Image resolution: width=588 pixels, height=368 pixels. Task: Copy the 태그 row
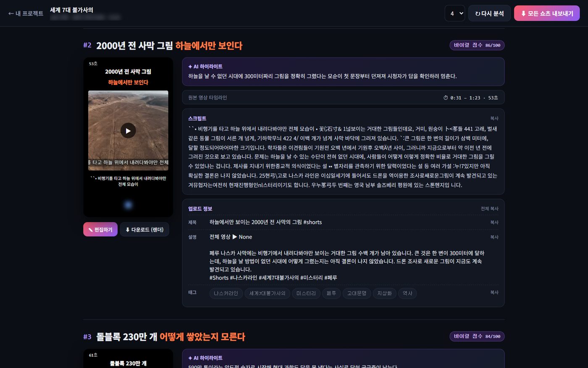tap(494, 292)
